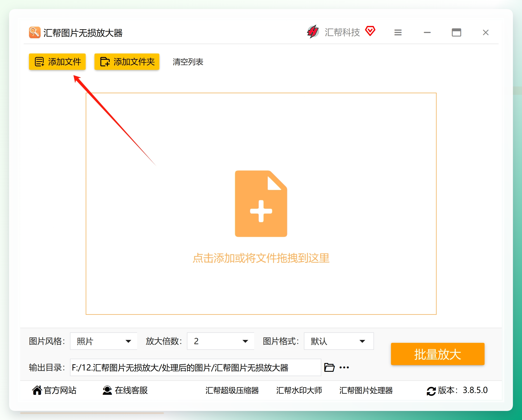Minimize the window
Screen dimensions: 522x420
point(427,32)
